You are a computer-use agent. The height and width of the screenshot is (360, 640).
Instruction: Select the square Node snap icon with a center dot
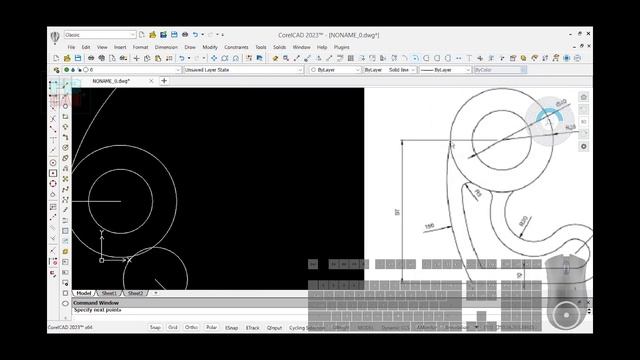[53, 173]
